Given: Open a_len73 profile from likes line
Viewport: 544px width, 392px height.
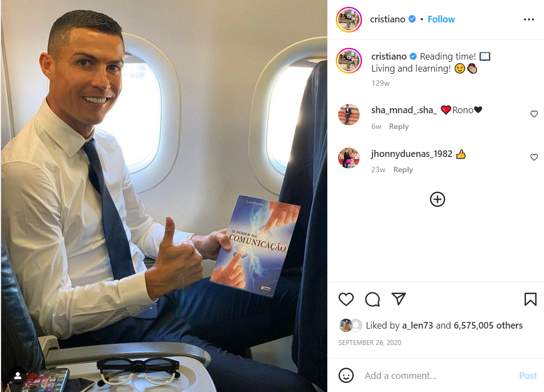Looking at the screenshot, I should tap(418, 325).
